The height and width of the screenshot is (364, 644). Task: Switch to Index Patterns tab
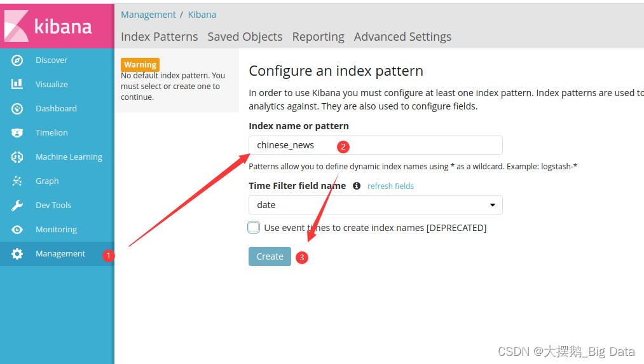tap(160, 37)
